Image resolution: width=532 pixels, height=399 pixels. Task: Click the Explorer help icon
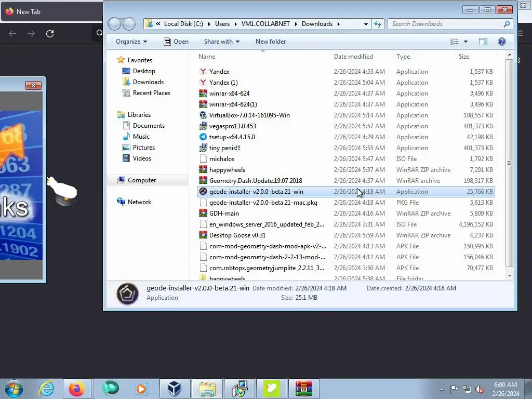[501, 42]
